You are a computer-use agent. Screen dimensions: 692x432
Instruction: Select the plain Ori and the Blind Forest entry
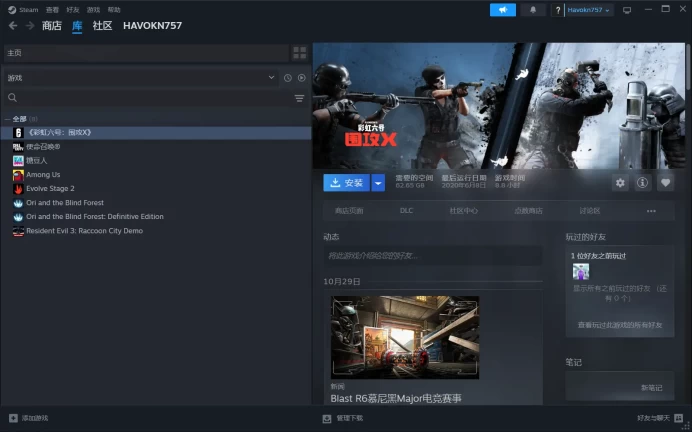[x=65, y=203]
